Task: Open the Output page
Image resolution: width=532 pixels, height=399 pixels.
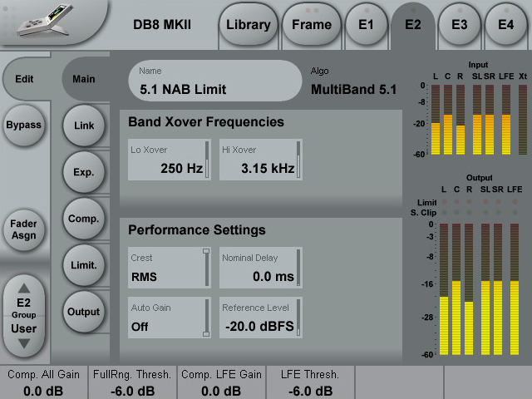Action: point(84,312)
